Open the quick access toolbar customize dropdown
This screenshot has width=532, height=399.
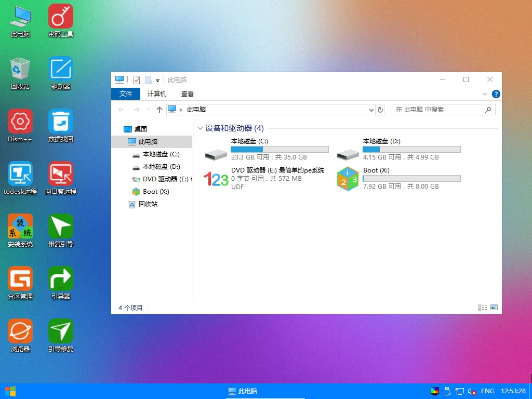pos(157,80)
